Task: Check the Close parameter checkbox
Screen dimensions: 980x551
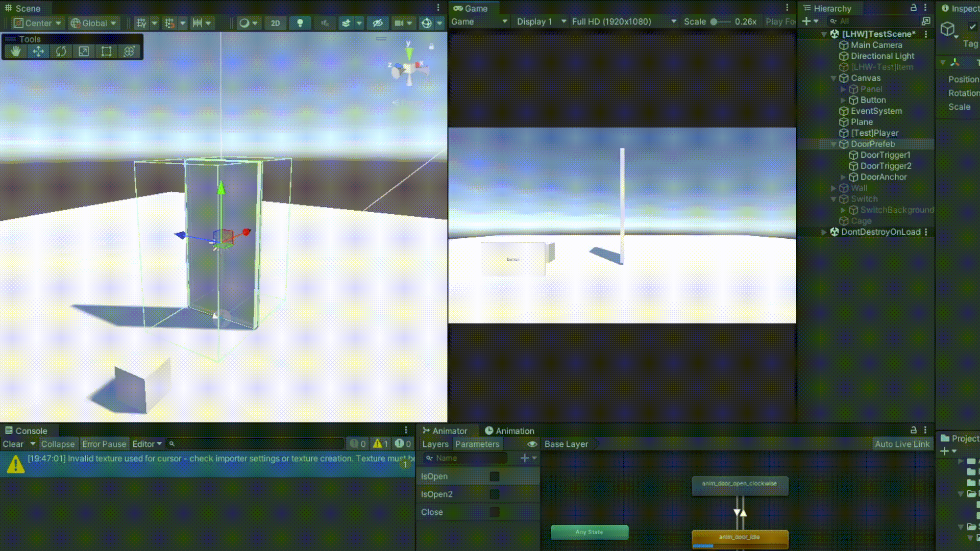Action: tap(494, 512)
